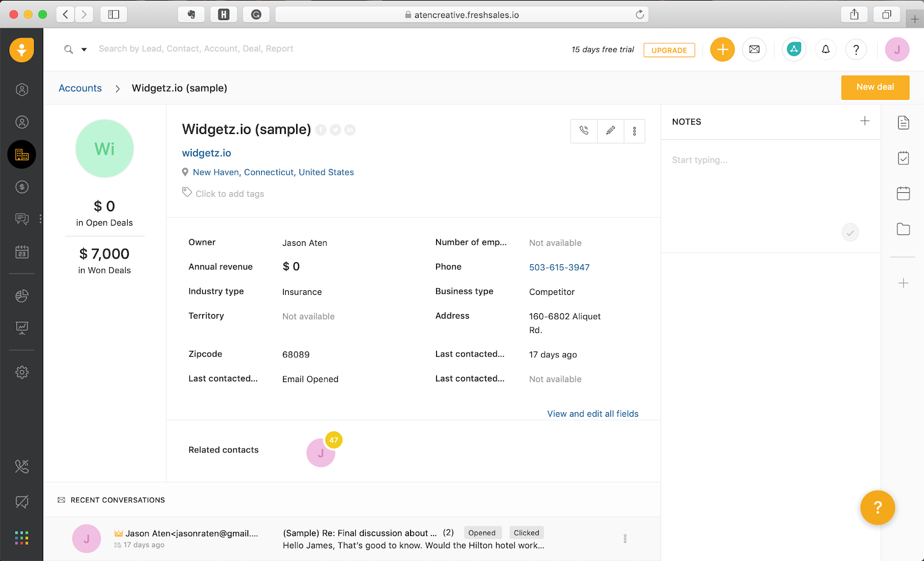924x561 pixels.
Task: Open conversation row options menu
Action: [x=625, y=538]
